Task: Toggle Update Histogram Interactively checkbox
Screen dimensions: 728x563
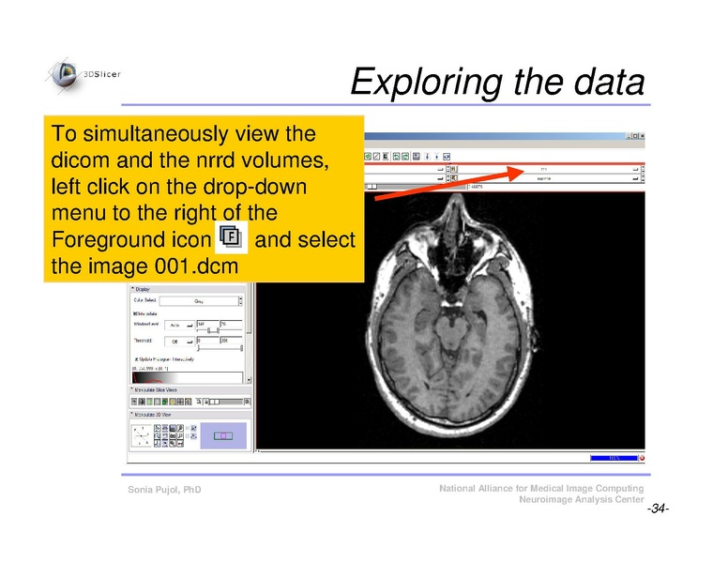Action: [136, 359]
